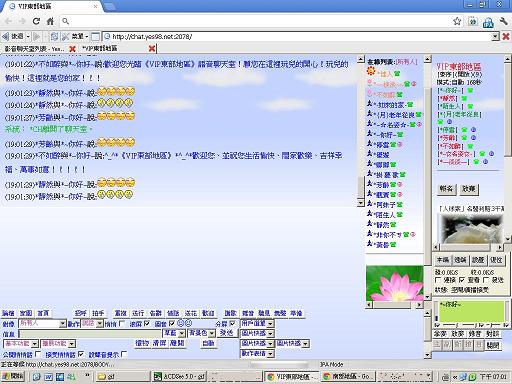512x384 pixels.
Task: Click the sun avatar of the first online user
Action: click(371, 71)
